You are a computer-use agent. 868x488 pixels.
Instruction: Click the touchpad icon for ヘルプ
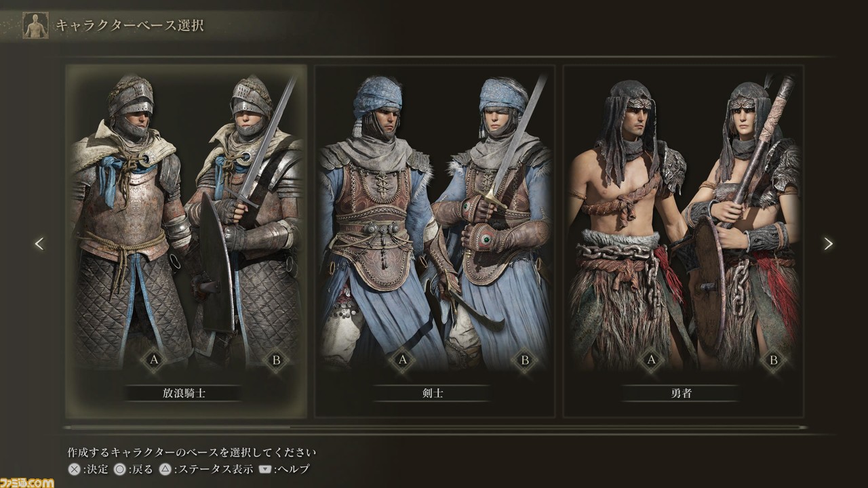point(266,468)
